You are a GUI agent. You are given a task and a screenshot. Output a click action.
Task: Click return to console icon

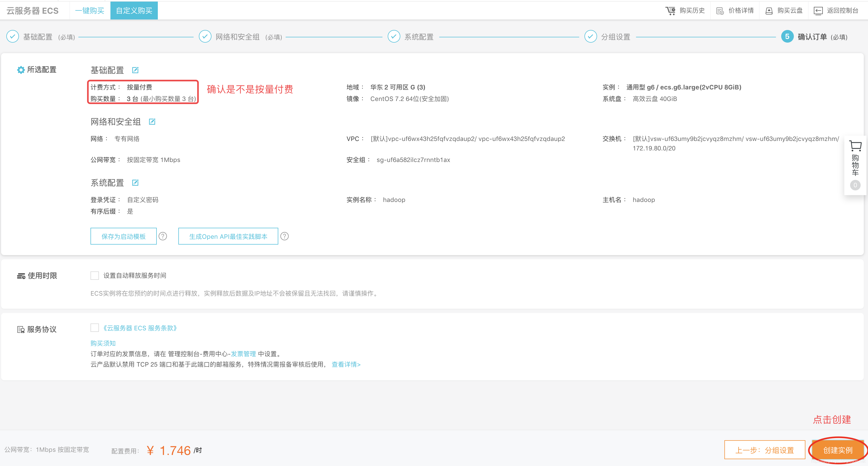click(818, 11)
